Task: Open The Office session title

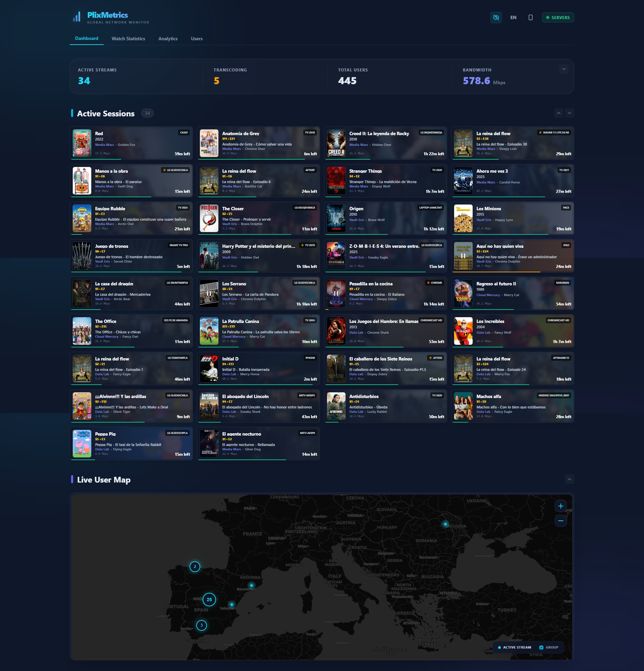Action: coord(106,321)
